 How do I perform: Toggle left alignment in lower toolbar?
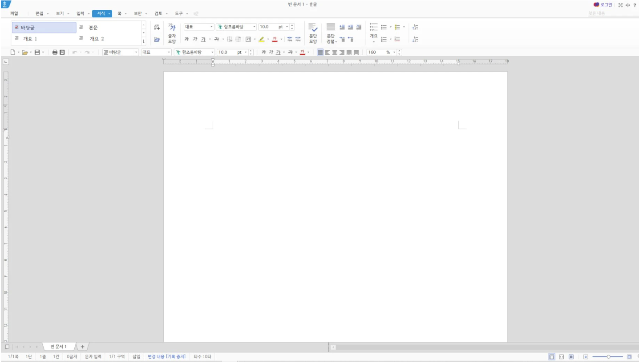[x=328, y=52]
